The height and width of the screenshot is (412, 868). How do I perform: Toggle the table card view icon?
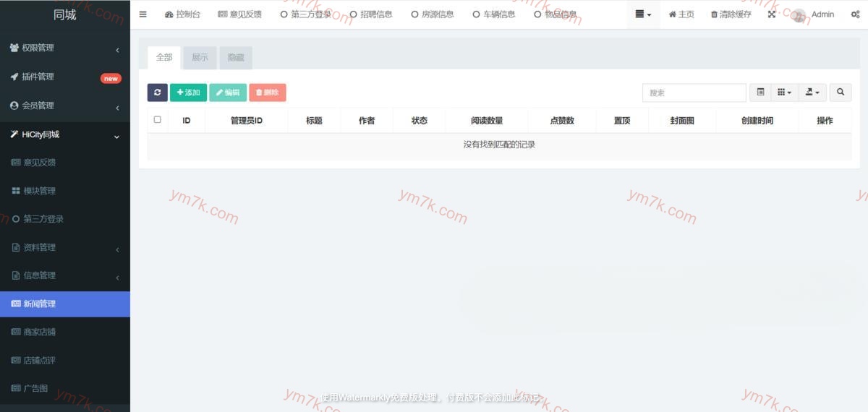coord(760,93)
